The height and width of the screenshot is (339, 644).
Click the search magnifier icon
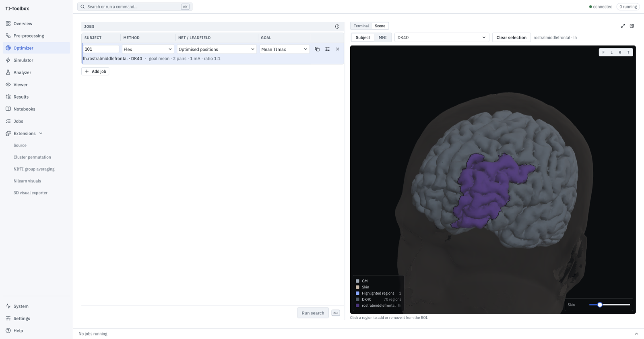pyautogui.click(x=83, y=6)
